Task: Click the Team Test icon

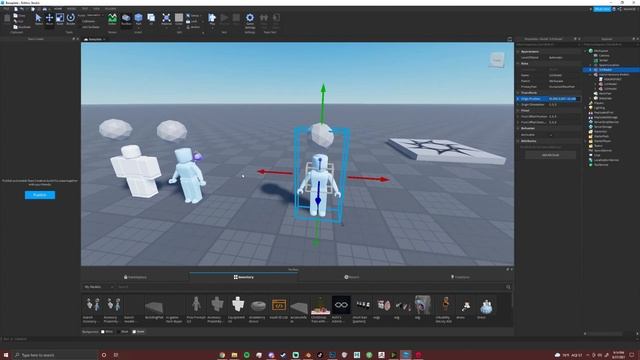Action: (x=264, y=18)
